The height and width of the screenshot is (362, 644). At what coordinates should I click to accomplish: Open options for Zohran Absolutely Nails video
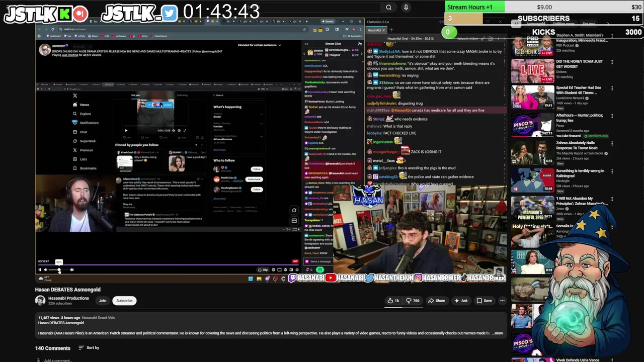coord(612,144)
